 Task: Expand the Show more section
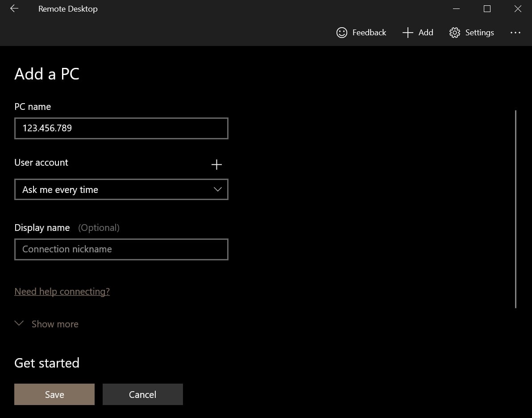(46, 324)
